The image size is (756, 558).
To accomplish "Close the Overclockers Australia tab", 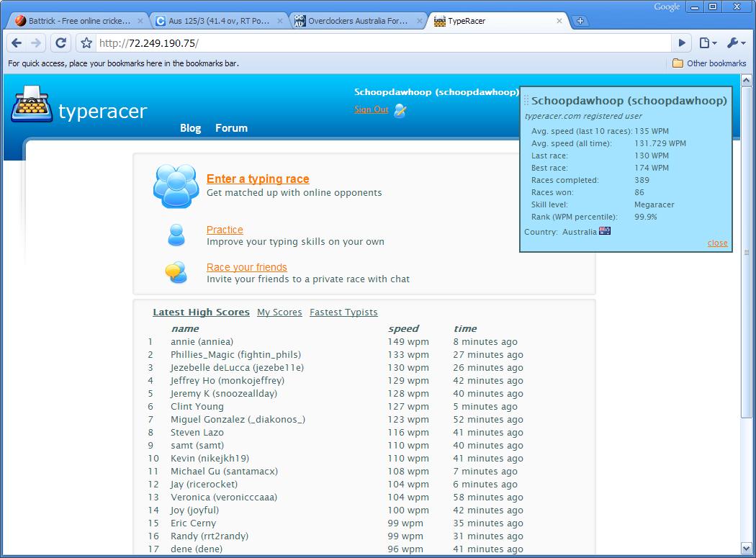I will click(x=420, y=21).
